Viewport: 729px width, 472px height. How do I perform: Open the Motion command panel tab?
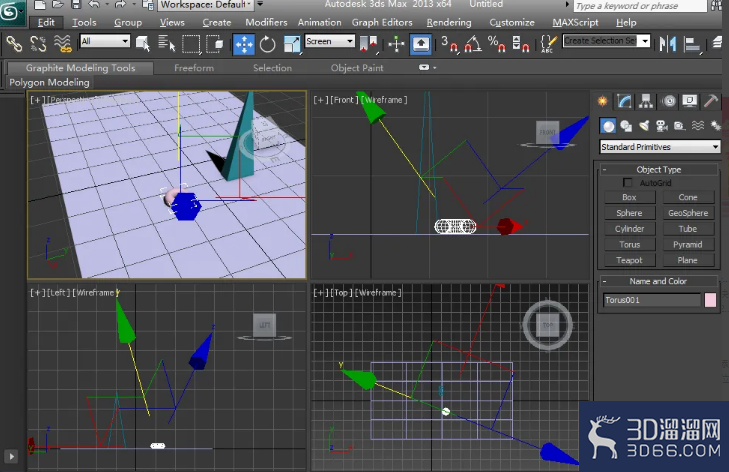[669, 101]
